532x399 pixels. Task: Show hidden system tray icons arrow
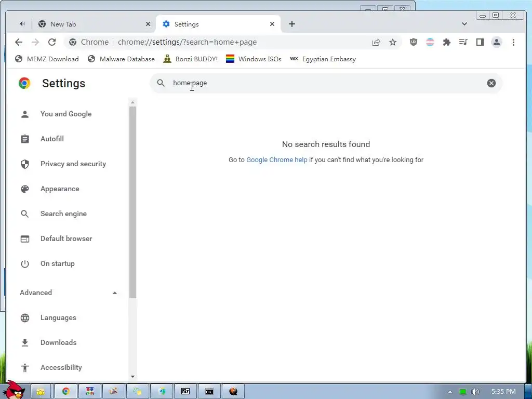(450, 392)
